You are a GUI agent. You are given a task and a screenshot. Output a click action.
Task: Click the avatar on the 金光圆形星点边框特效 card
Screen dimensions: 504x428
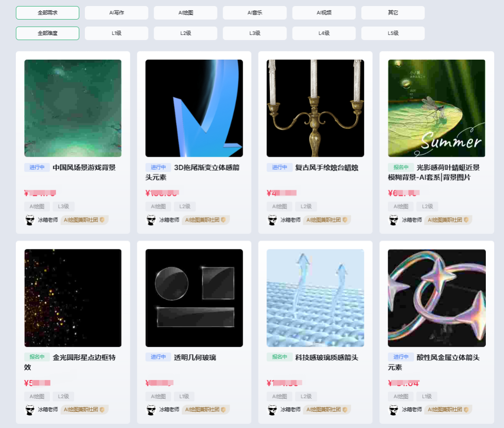(30, 410)
